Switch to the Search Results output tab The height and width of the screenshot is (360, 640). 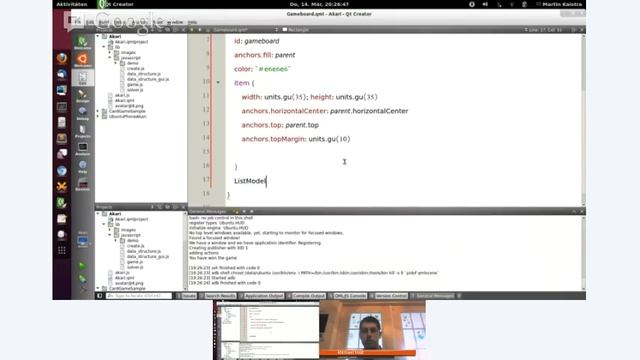(218, 296)
